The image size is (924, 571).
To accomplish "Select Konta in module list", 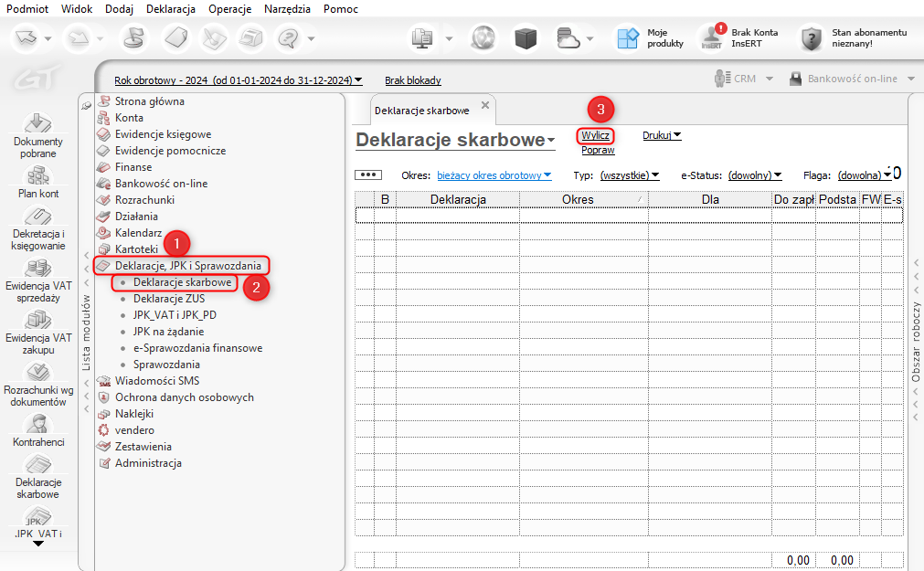I will tap(129, 118).
